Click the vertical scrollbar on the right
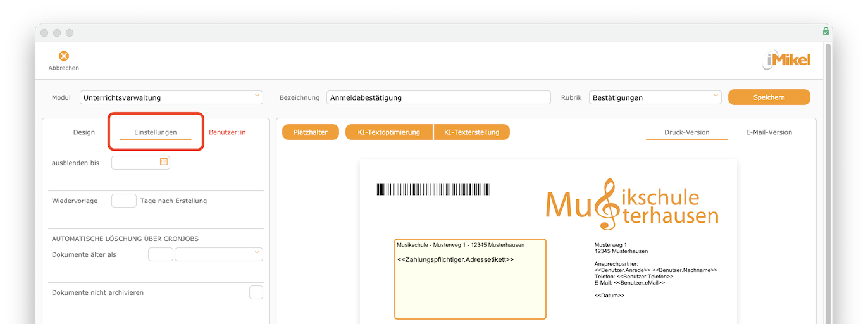The width and height of the screenshot is (868, 324). click(x=828, y=184)
